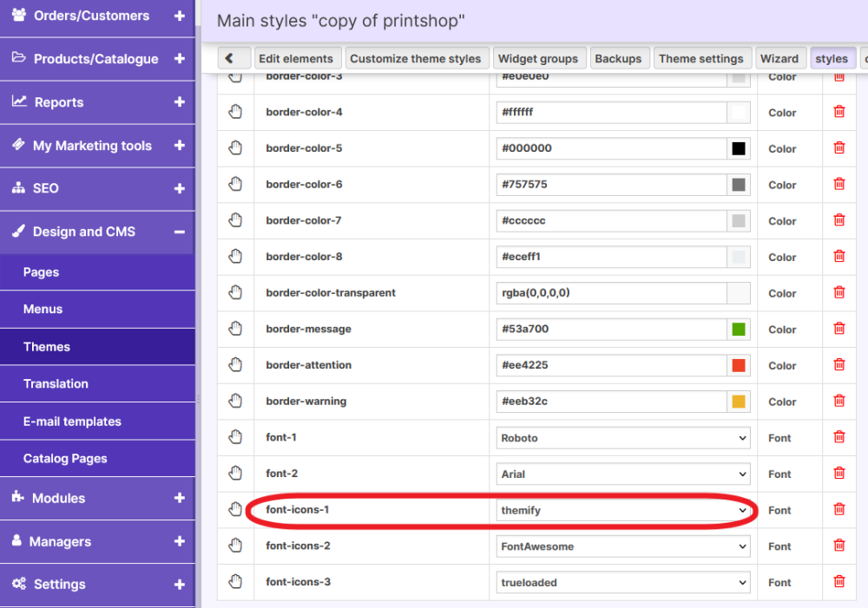Viewport: 868px width, 608px height.
Task: Remove the border-color-8 entry via trash
Action: click(x=838, y=257)
